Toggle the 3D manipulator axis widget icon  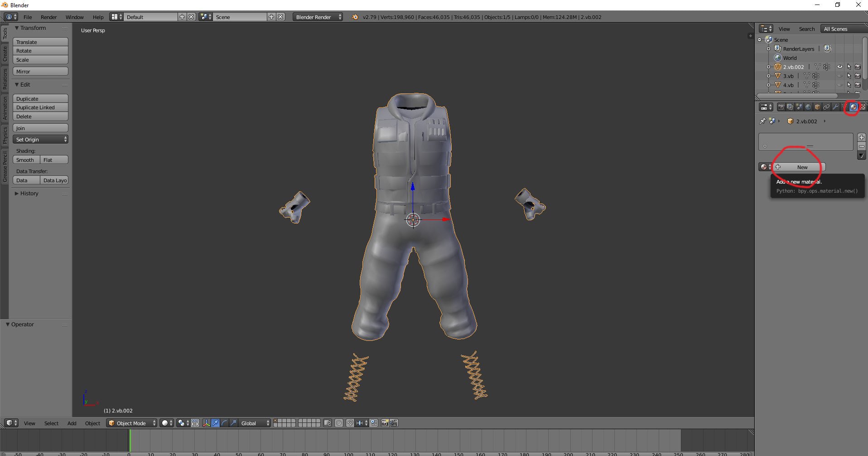point(207,423)
